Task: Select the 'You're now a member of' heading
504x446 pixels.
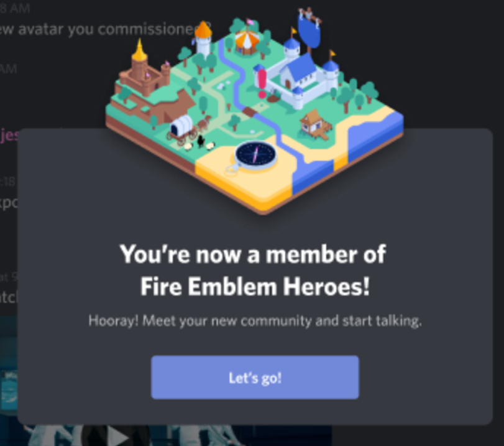Action: pos(253,254)
